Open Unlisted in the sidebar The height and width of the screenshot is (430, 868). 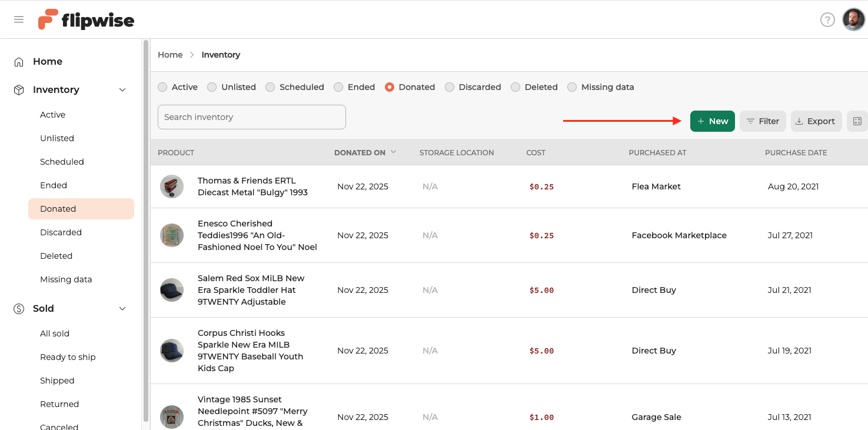pyautogui.click(x=57, y=138)
